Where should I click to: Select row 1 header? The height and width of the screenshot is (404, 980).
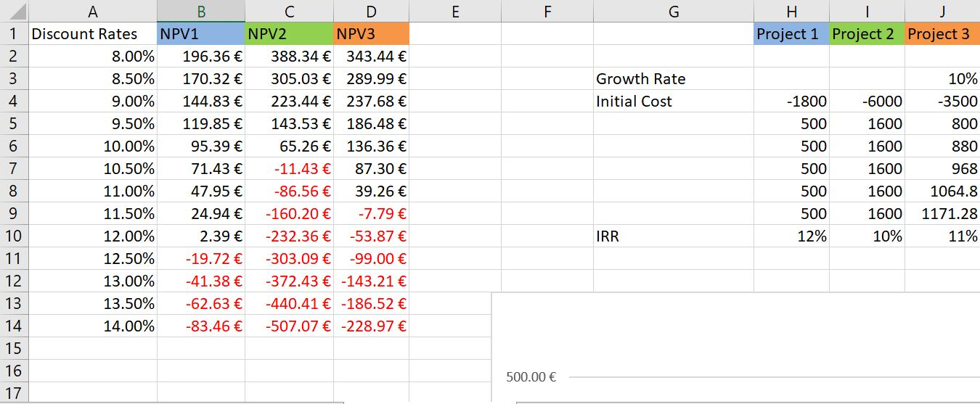14,33
